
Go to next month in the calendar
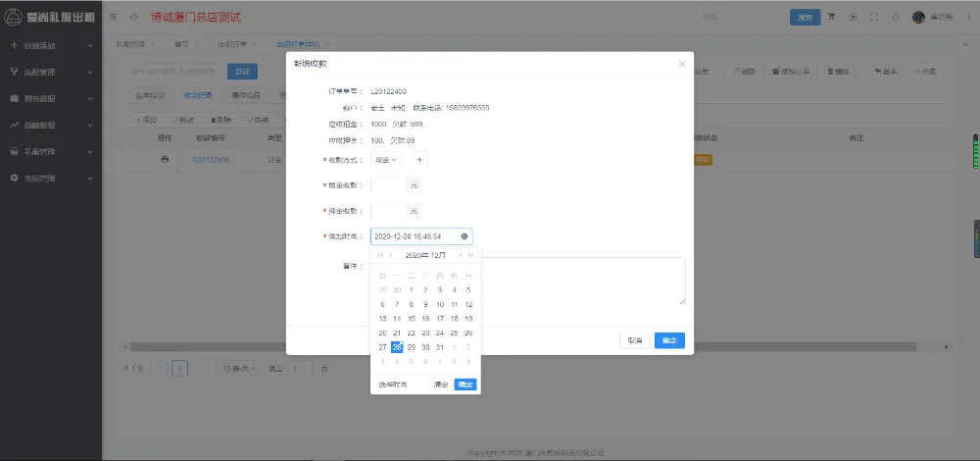(461, 255)
